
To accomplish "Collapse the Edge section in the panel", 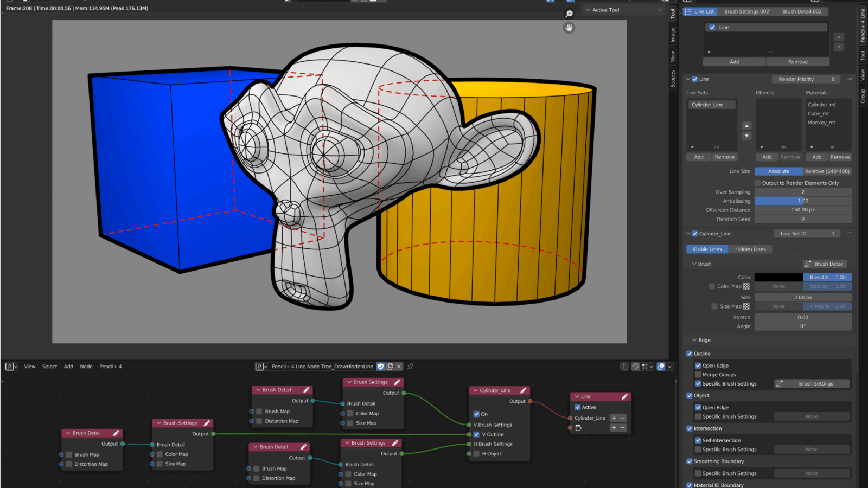I will click(694, 341).
